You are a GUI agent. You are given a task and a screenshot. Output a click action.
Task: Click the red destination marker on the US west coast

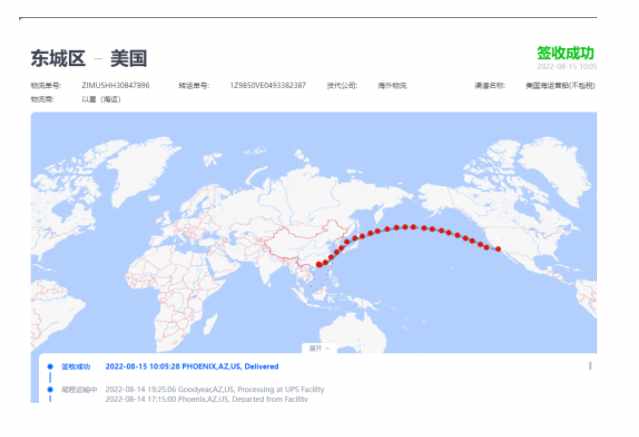click(x=498, y=249)
